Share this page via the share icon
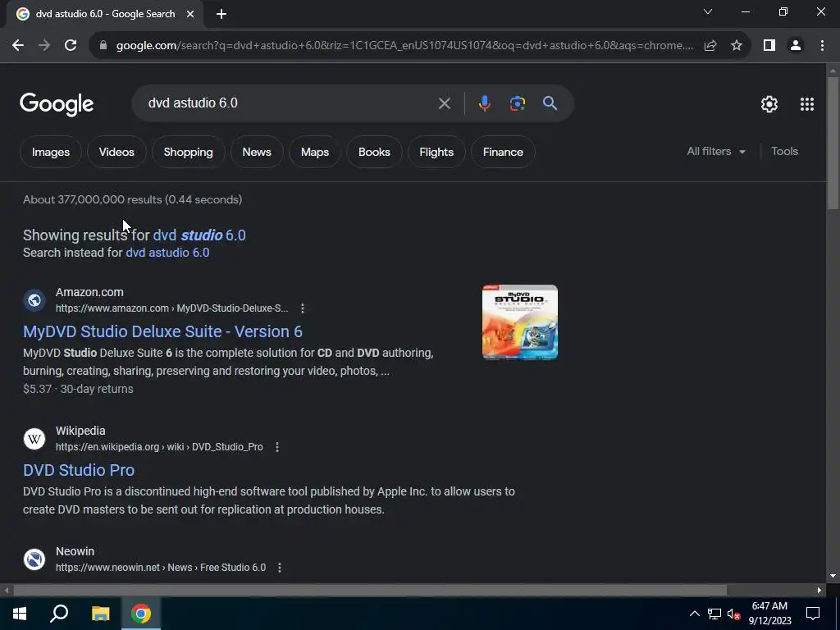This screenshot has height=630, width=840. tap(710, 46)
